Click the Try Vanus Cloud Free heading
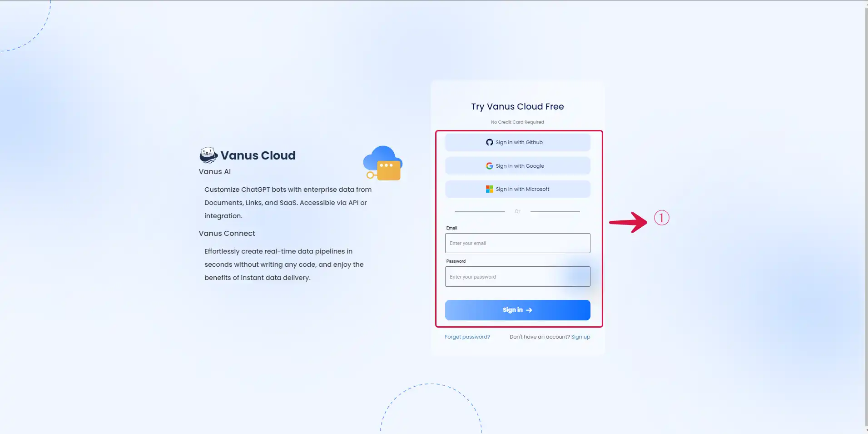This screenshot has height=434, width=868. (517, 106)
